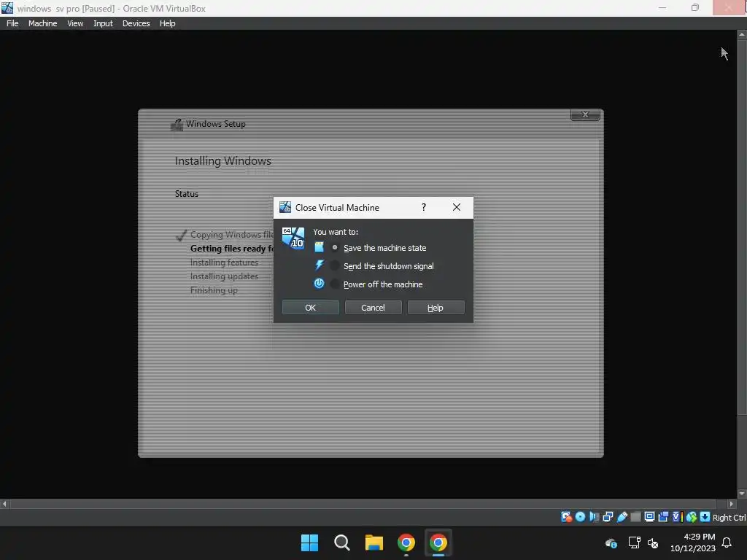Click the 'Installing features' step text

224,262
